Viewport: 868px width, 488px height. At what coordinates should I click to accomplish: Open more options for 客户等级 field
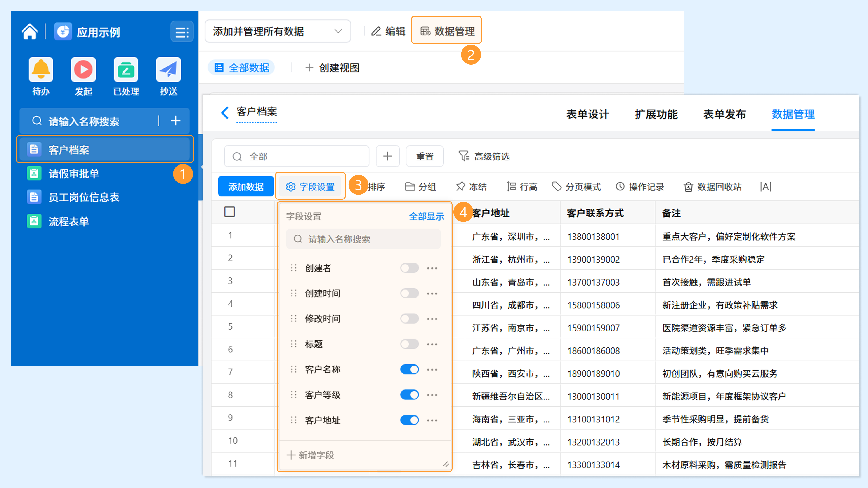432,395
